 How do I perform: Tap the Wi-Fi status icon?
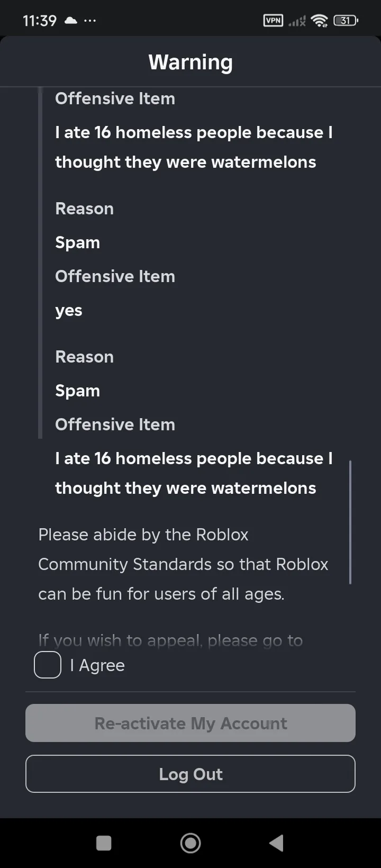click(320, 21)
